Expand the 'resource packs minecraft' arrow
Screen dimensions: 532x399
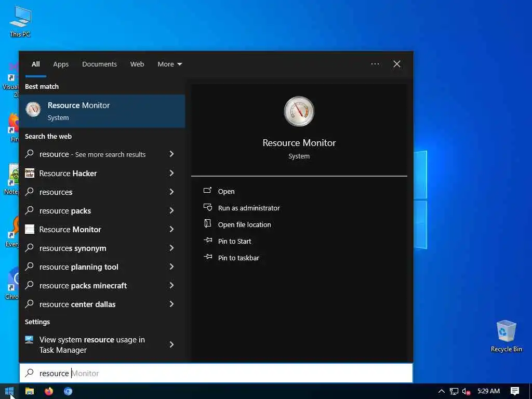pos(171,285)
